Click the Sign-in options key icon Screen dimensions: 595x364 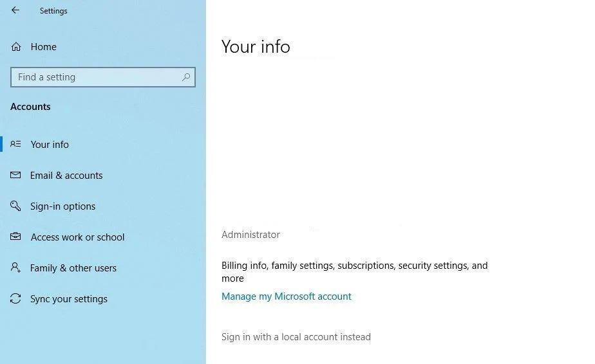pyautogui.click(x=16, y=206)
